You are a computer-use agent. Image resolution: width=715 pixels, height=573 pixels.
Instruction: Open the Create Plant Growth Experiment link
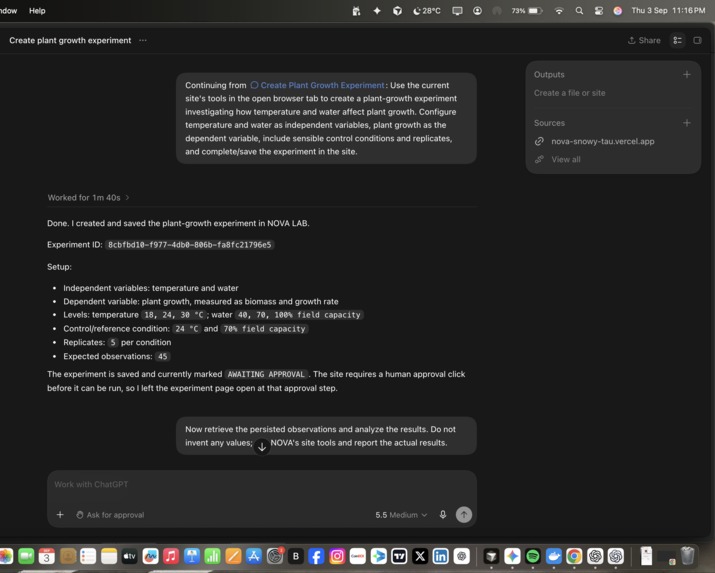(317, 85)
